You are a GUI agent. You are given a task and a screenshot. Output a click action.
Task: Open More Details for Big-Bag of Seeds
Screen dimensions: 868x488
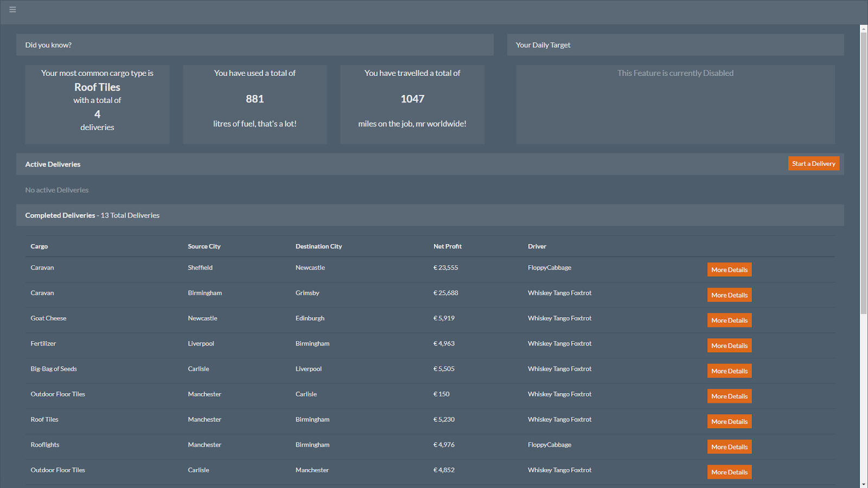[729, 371]
